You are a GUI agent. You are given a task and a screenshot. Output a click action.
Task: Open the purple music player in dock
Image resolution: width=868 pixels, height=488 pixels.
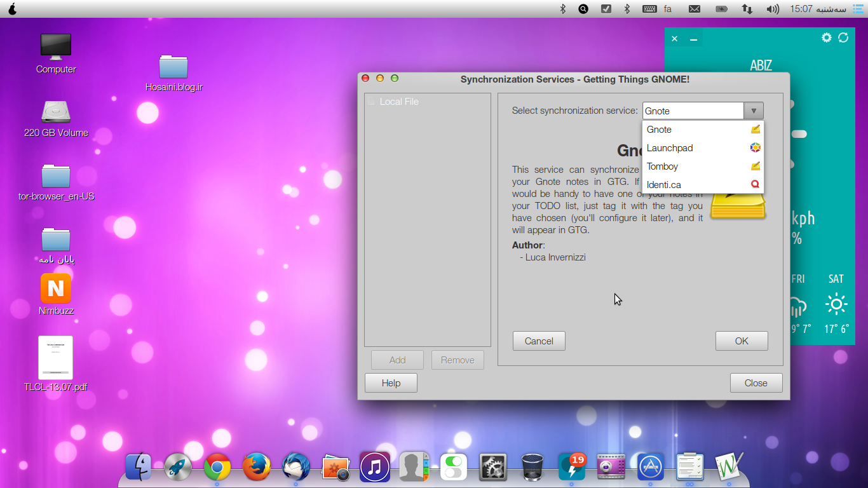[x=375, y=468]
